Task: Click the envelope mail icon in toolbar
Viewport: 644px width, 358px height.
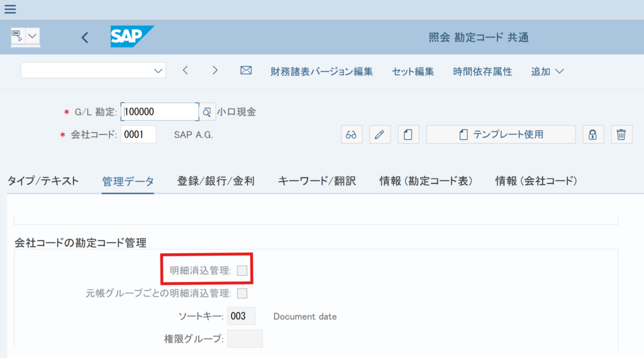Action: coord(246,71)
